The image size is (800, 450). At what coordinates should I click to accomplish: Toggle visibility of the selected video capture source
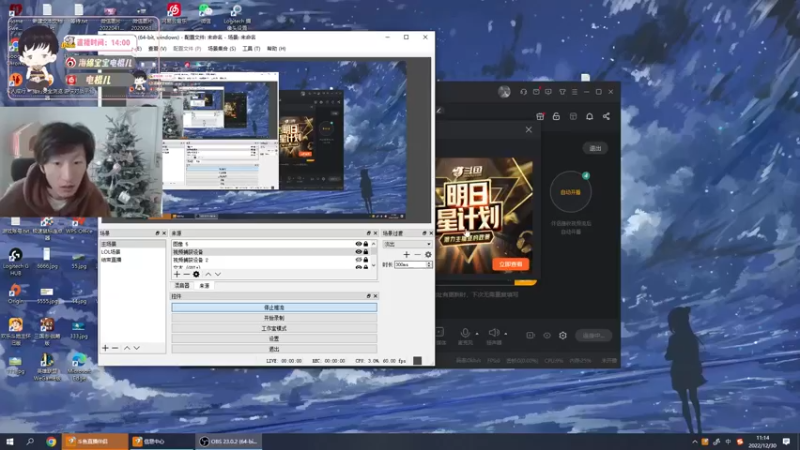pos(359,252)
